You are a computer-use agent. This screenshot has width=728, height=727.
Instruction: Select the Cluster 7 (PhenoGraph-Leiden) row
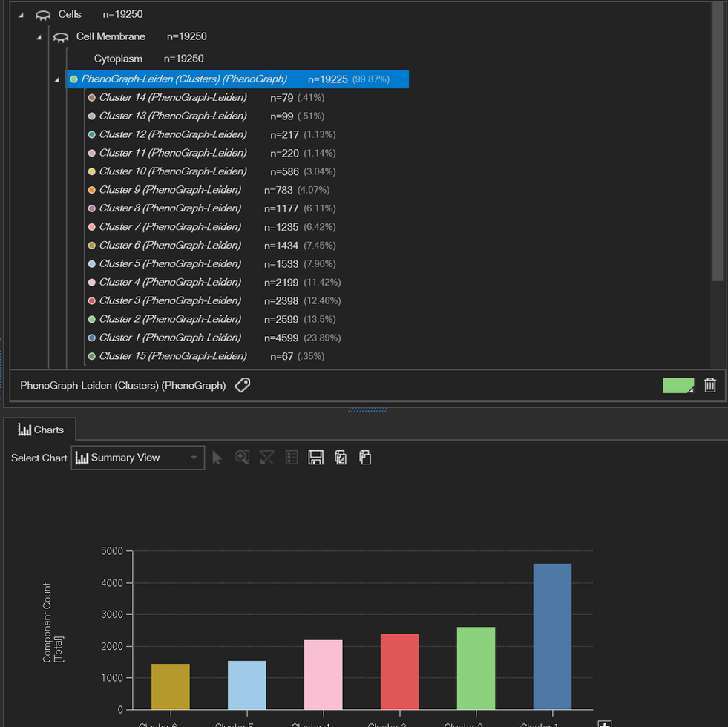point(211,227)
